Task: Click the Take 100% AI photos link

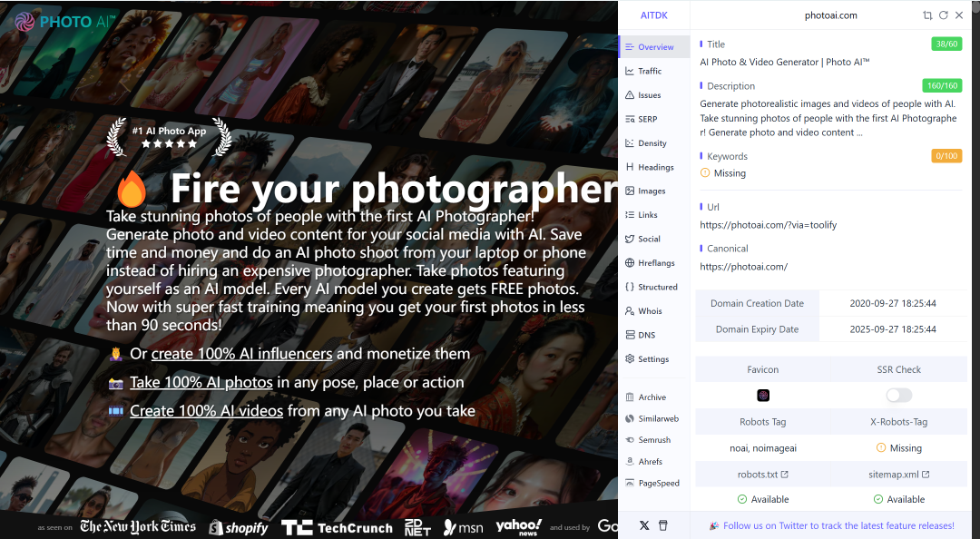Action: click(201, 383)
